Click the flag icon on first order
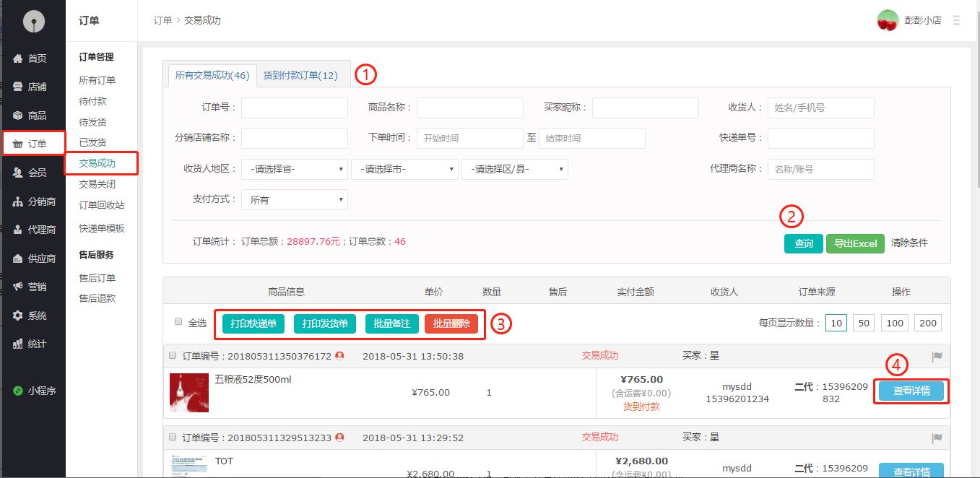Screen dimensions: 980x478 937,356
